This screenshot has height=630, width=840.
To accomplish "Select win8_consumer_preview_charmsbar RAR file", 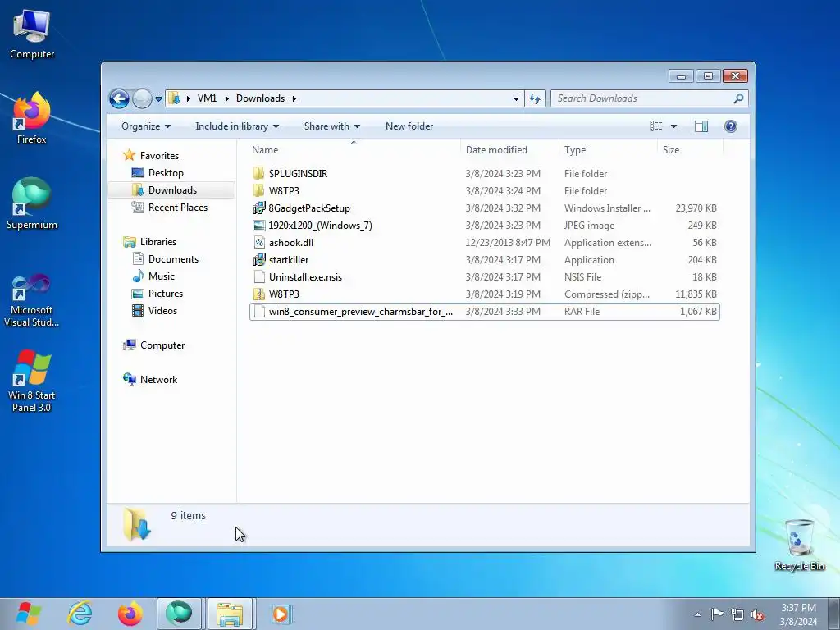I will coord(484,311).
